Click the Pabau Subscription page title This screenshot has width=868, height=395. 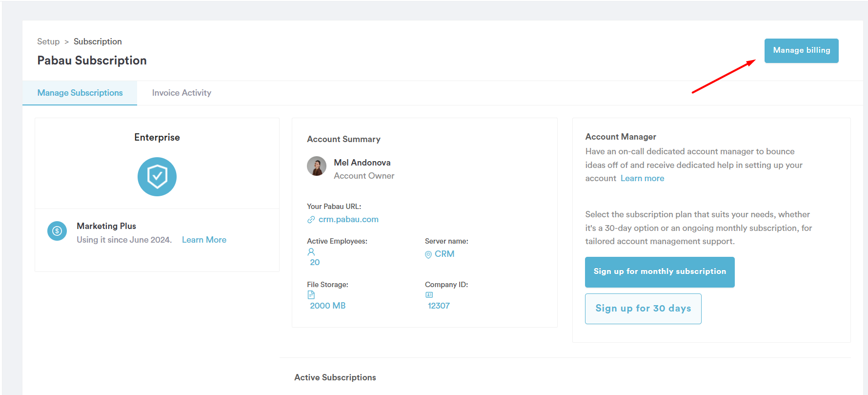[92, 61]
